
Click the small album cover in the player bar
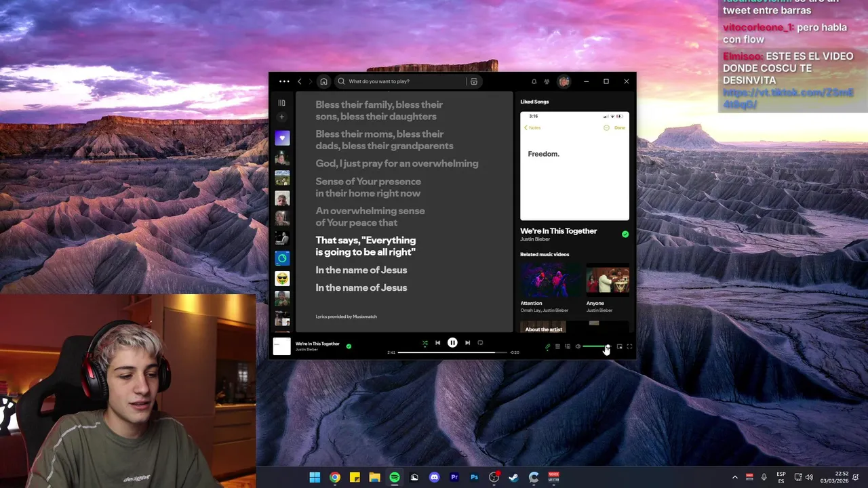pos(281,346)
